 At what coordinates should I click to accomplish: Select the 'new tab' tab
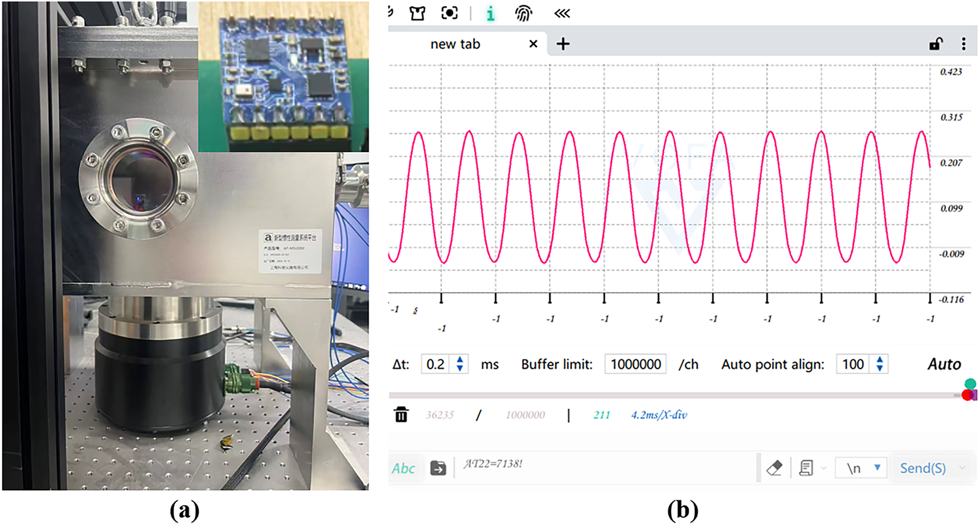click(x=455, y=44)
